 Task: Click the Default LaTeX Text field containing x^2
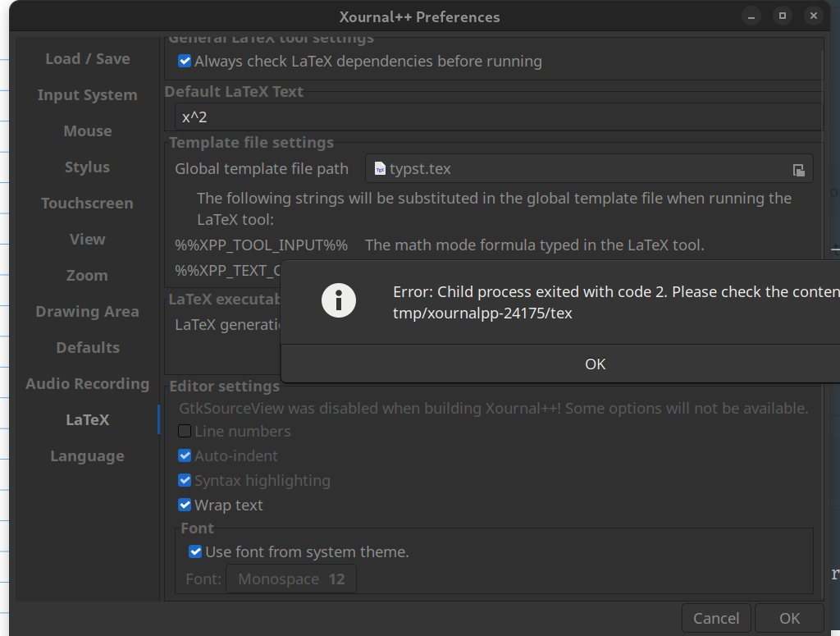click(492, 117)
